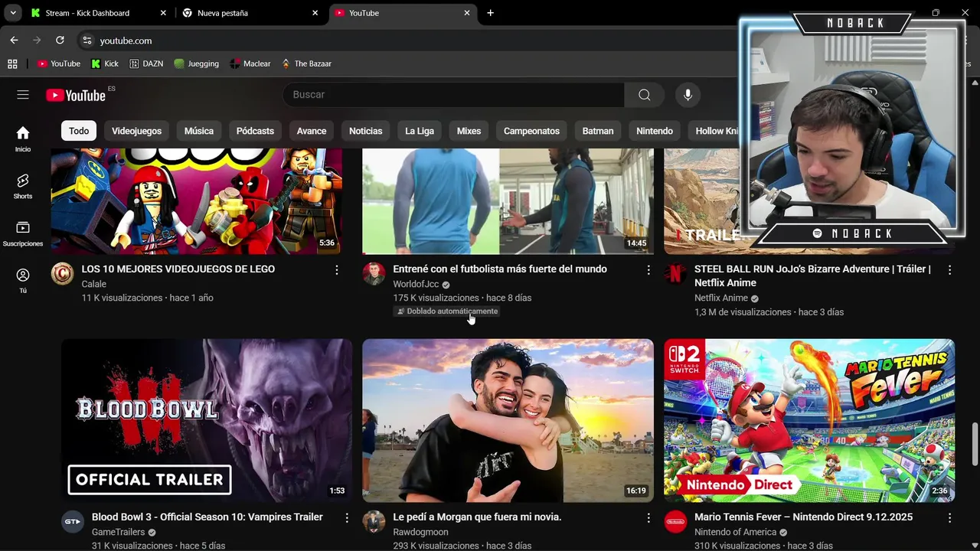Image resolution: width=980 pixels, height=551 pixels.
Task: Open Mario Tennis Fever thumbnail
Action: [809, 420]
